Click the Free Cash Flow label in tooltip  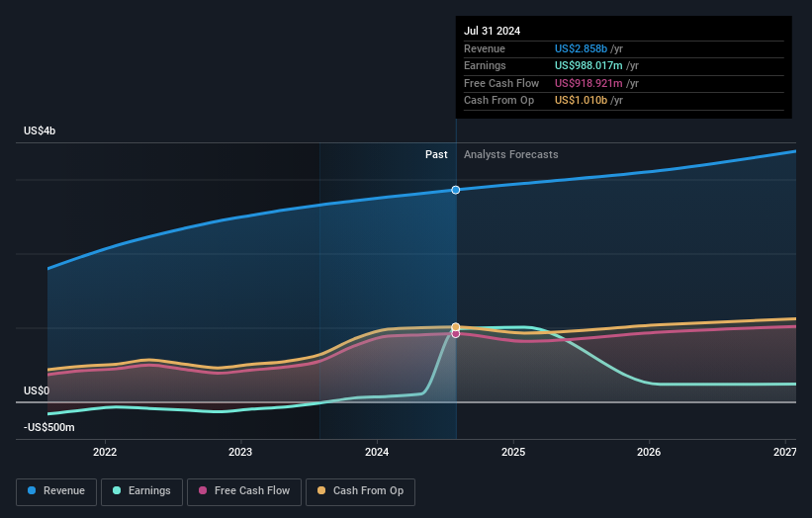[501, 83]
